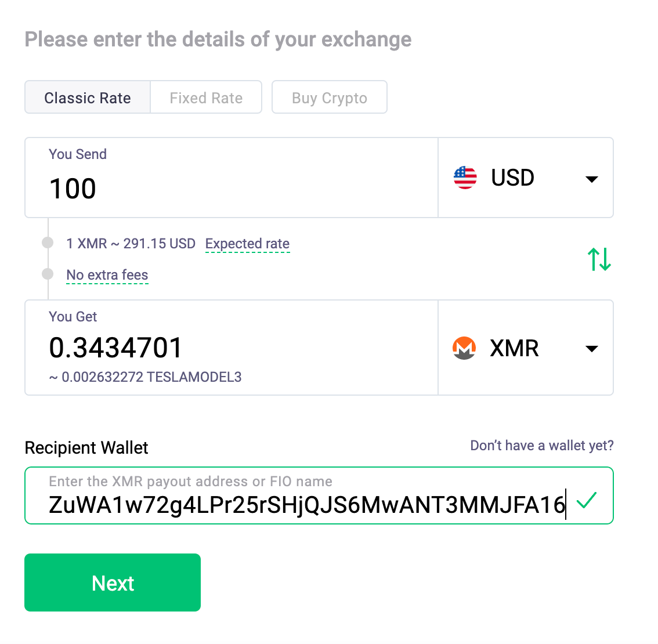Expand the XMR currency dropdown arrow
Screen dimensions: 658x644
tap(592, 349)
